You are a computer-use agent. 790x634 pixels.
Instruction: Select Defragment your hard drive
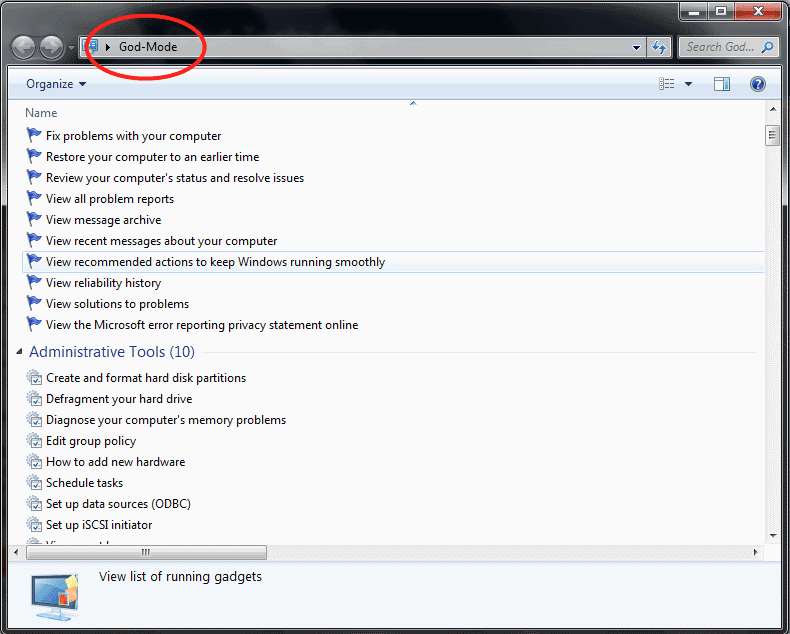[x=119, y=399]
